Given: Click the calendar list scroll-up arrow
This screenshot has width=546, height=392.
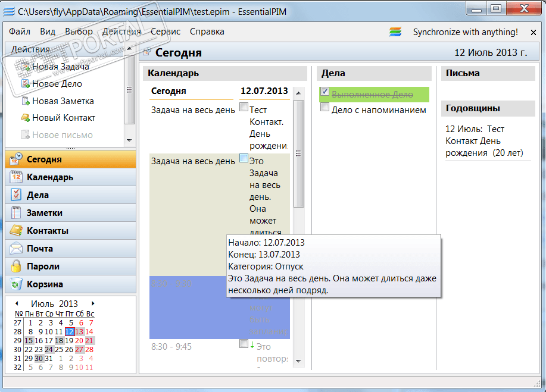Looking at the screenshot, I should tap(298, 93).
